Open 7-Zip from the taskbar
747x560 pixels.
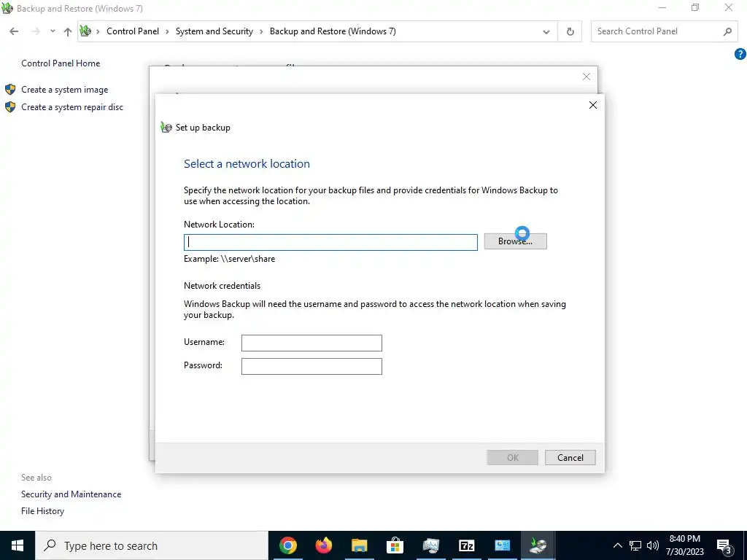tap(466, 545)
